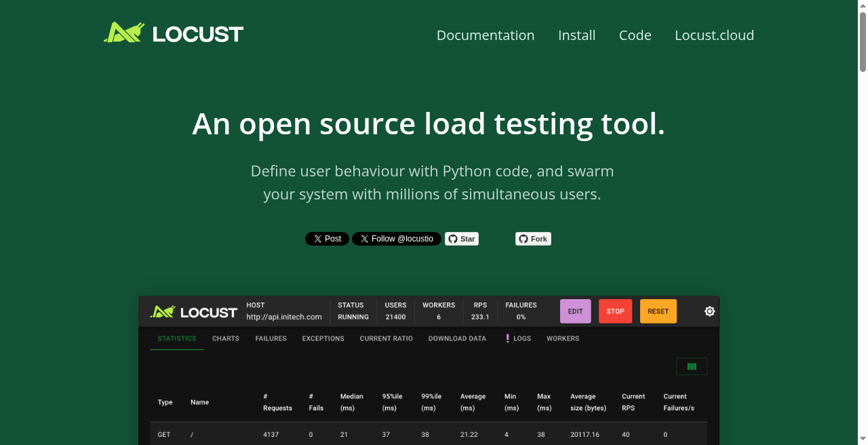Click the green column selector icon

coord(692,366)
